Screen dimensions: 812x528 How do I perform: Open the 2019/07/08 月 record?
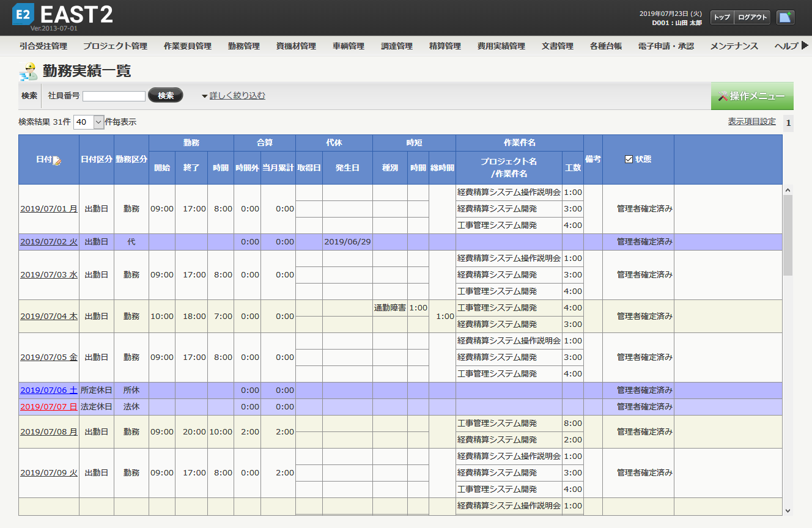click(49, 432)
